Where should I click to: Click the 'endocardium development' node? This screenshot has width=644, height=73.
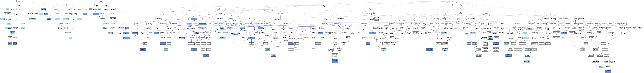[x=262, y=33]
